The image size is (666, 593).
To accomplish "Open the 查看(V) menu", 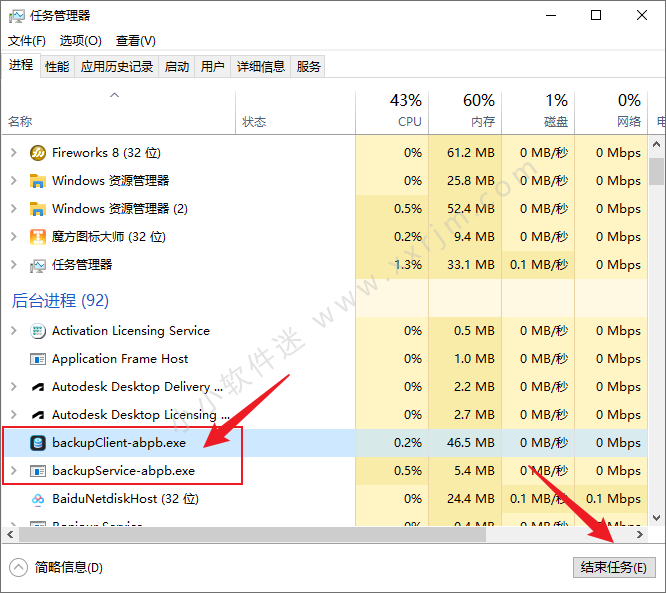I will [136, 41].
